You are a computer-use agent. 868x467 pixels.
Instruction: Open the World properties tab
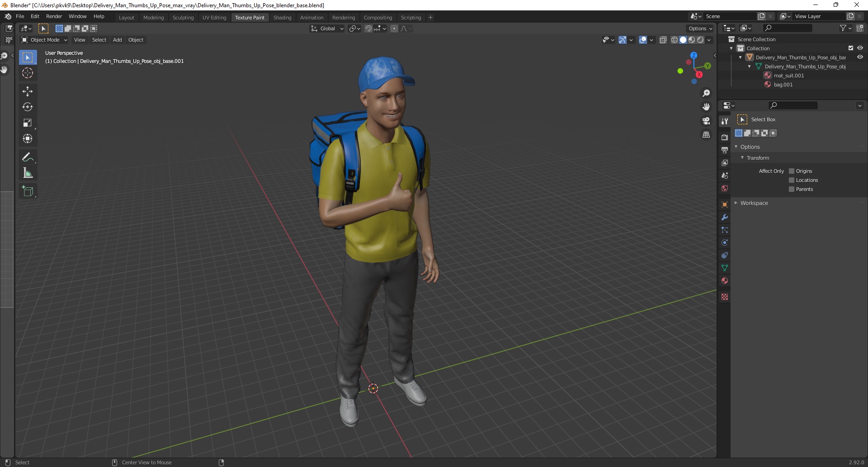pyautogui.click(x=725, y=188)
